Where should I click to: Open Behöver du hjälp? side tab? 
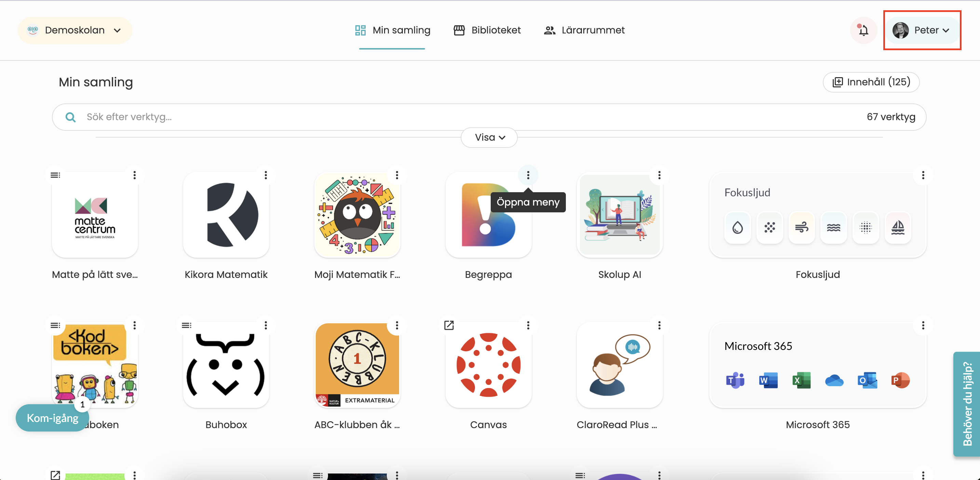967,404
